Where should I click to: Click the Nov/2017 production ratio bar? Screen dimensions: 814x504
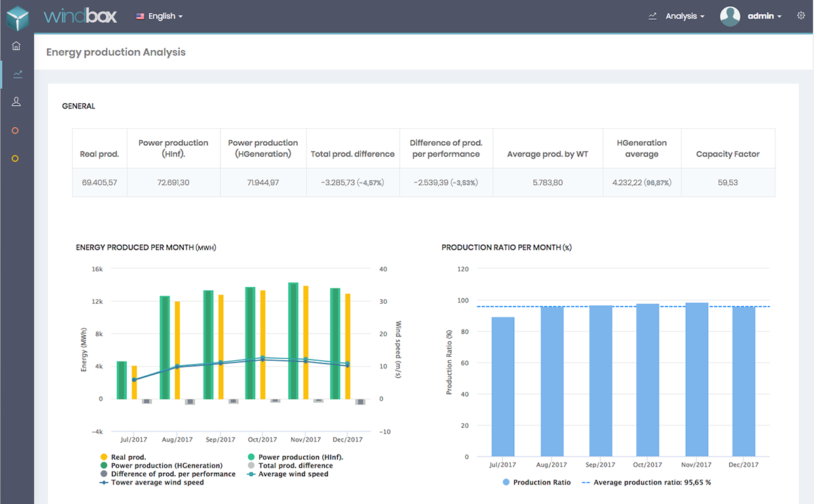tap(697, 380)
